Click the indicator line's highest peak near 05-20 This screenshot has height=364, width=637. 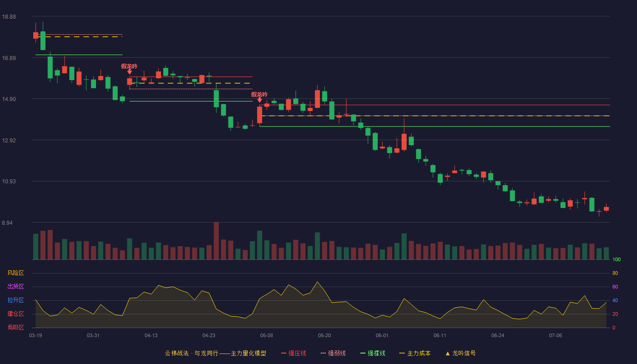pos(317,282)
